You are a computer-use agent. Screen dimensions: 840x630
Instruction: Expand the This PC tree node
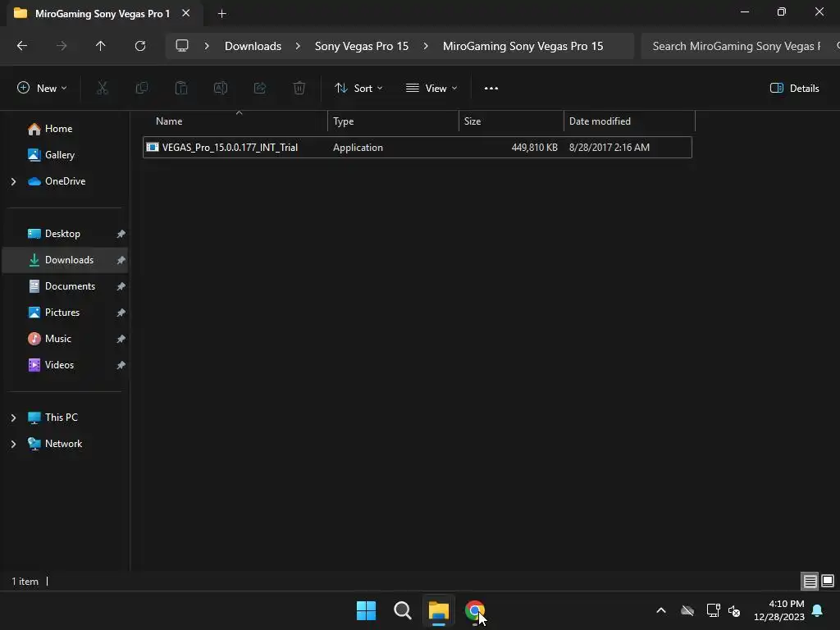13,418
